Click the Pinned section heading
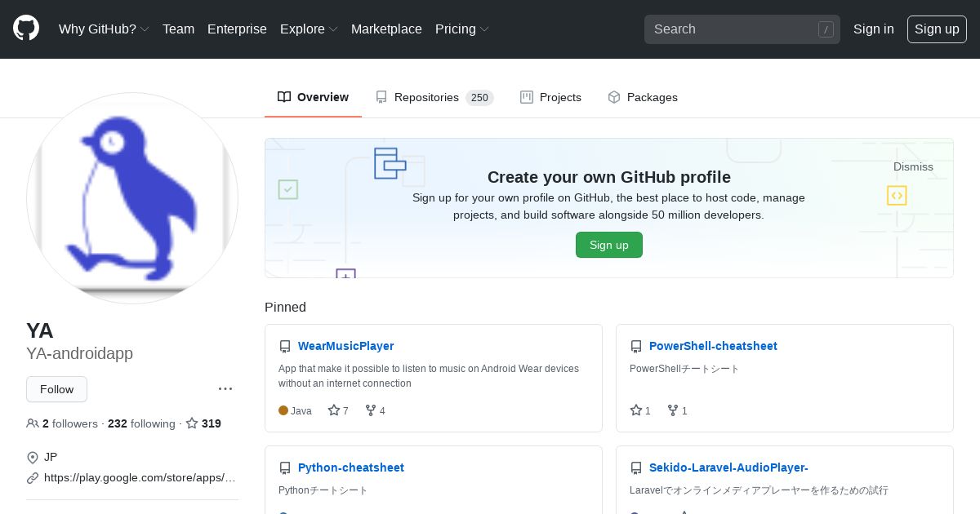Screen dimensions: 980x514 click(x=285, y=308)
